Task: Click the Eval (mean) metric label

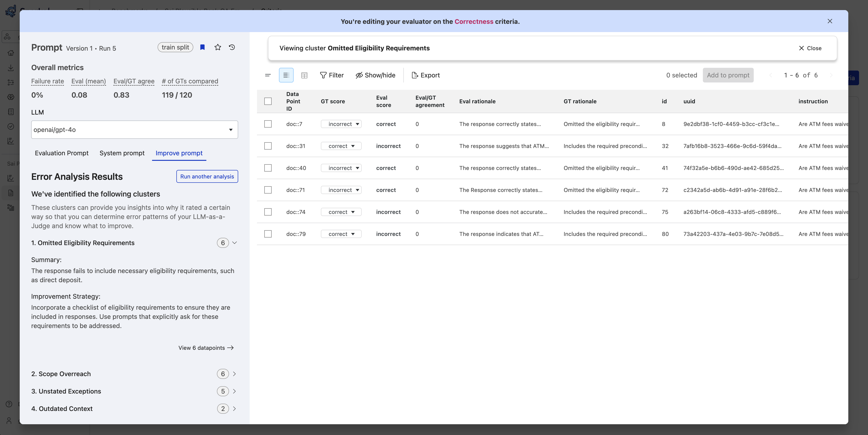Action: pyautogui.click(x=89, y=81)
